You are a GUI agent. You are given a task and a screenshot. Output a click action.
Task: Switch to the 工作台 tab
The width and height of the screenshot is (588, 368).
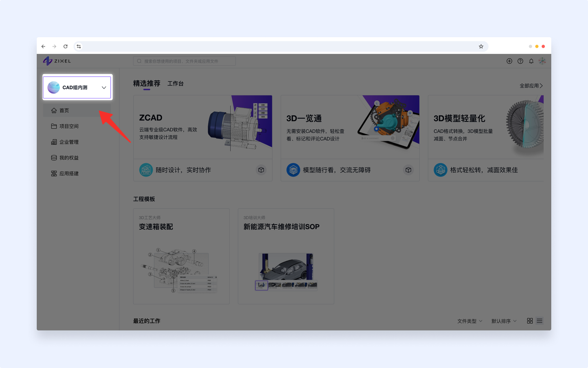175,84
